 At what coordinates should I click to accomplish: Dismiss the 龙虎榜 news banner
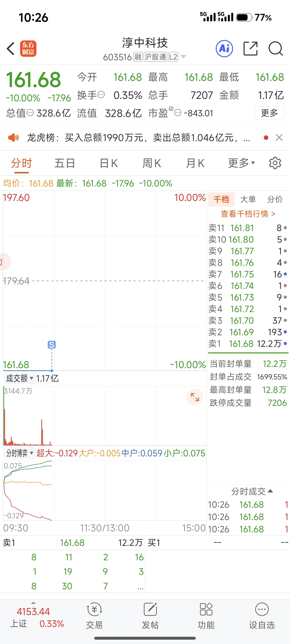(x=279, y=137)
